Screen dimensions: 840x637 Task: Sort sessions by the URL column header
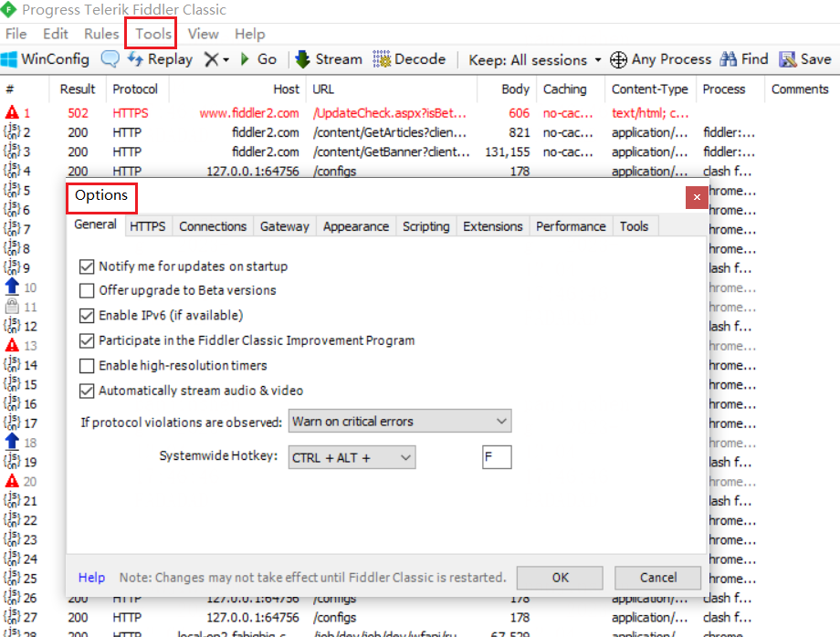coord(392,89)
